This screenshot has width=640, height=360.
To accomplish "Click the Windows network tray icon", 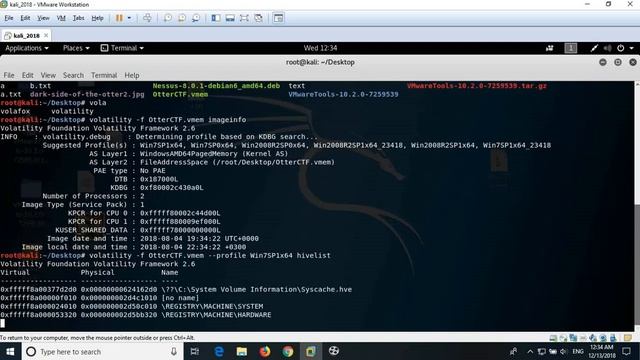I will coord(541,351).
